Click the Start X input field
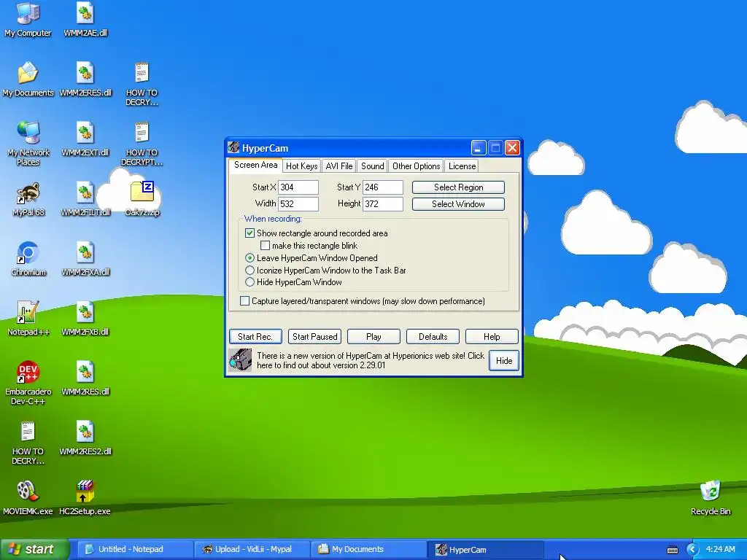The height and width of the screenshot is (560, 747). 298,187
